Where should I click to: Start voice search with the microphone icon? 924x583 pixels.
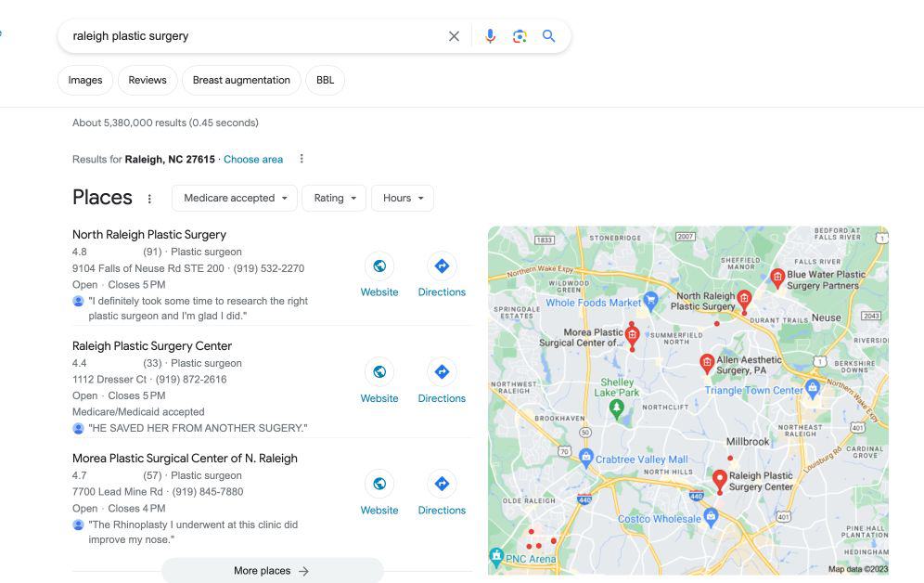tap(490, 36)
